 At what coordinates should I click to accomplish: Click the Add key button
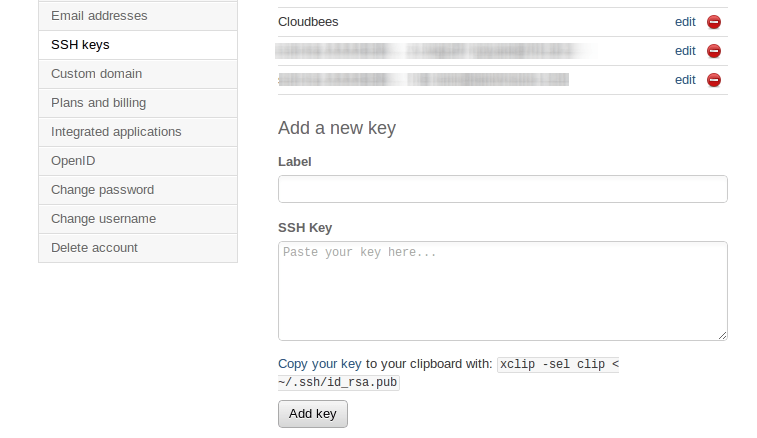tap(313, 414)
